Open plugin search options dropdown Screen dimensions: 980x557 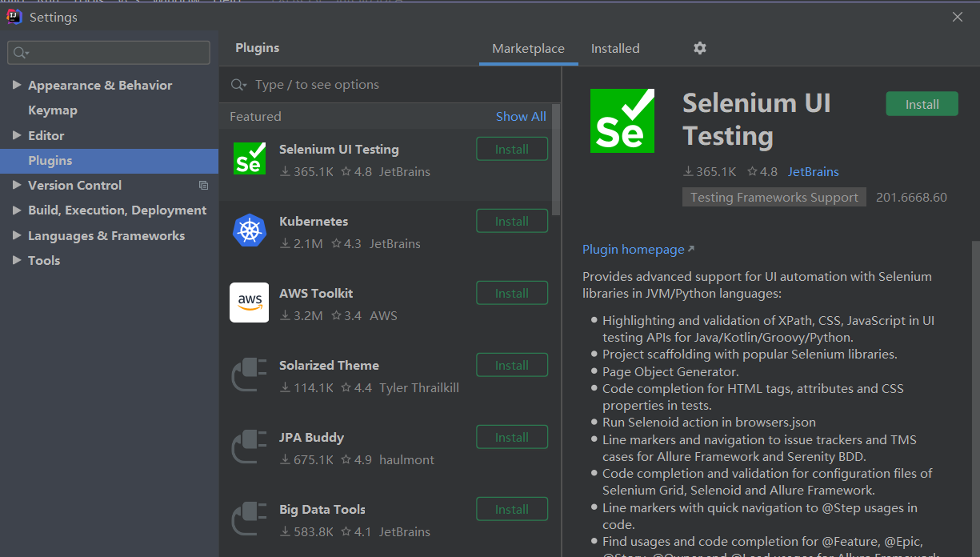click(x=238, y=85)
